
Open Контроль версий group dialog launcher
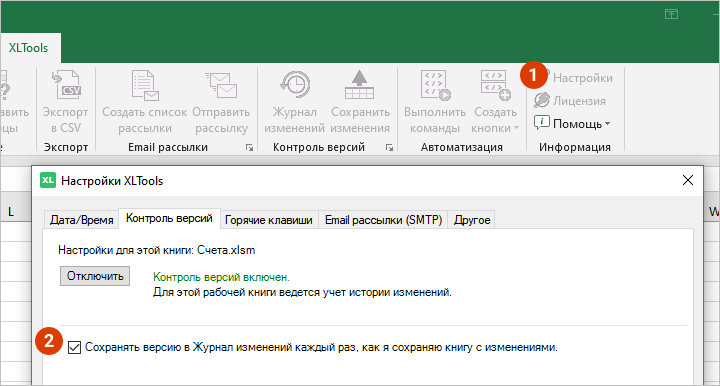[389, 148]
